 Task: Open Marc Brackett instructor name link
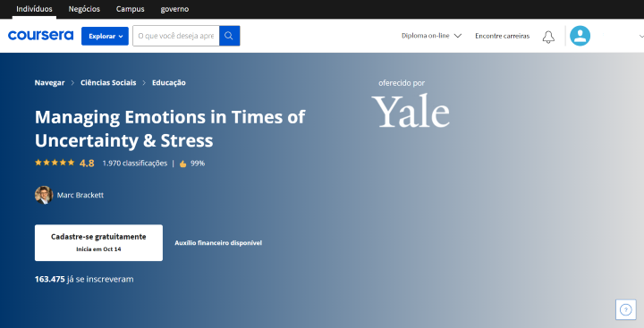pyautogui.click(x=80, y=195)
